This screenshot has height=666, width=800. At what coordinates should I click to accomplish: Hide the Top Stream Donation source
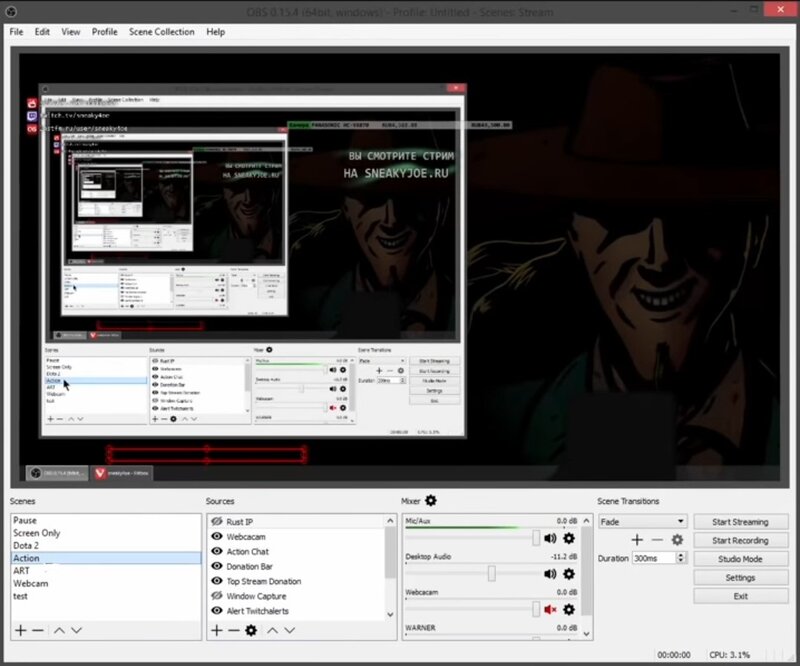click(x=217, y=581)
